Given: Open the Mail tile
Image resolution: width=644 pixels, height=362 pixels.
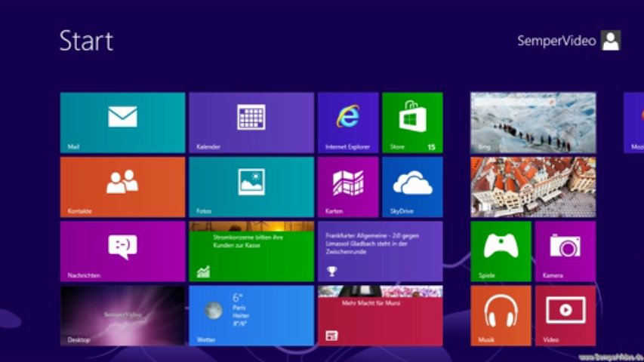Looking at the screenshot, I should point(122,122).
